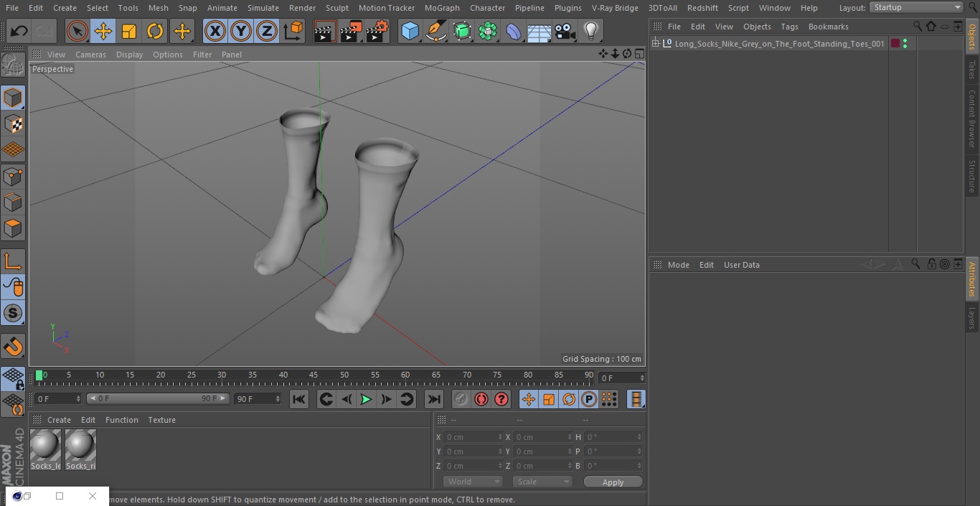Add a Cube primitive object
Viewport: 980px width, 506px height.
(x=410, y=31)
